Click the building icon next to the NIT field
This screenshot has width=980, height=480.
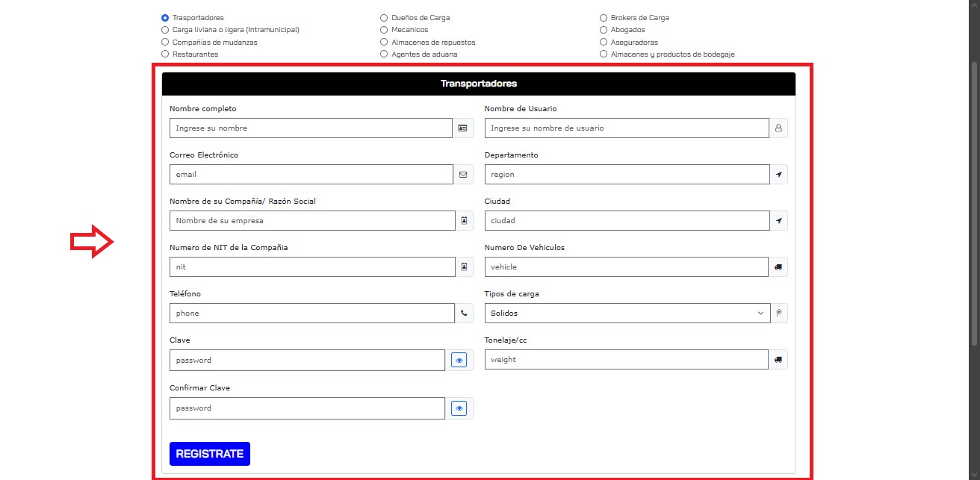[463, 267]
